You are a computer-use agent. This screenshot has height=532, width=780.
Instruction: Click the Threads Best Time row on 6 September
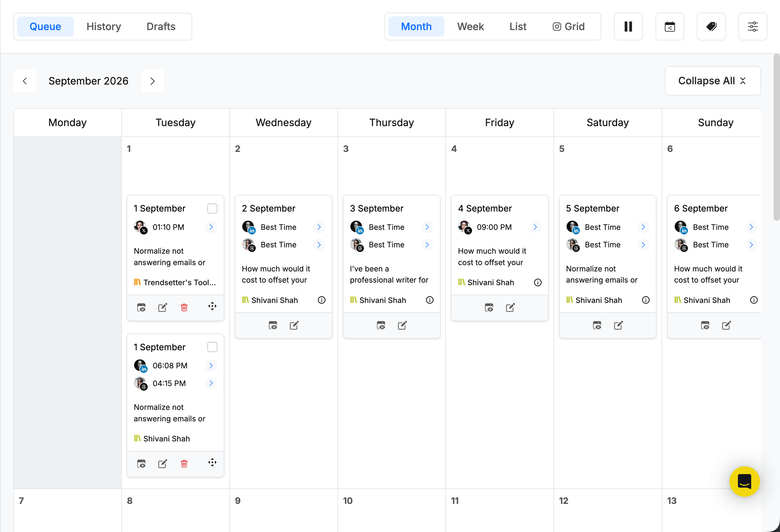click(x=715, y=245)
